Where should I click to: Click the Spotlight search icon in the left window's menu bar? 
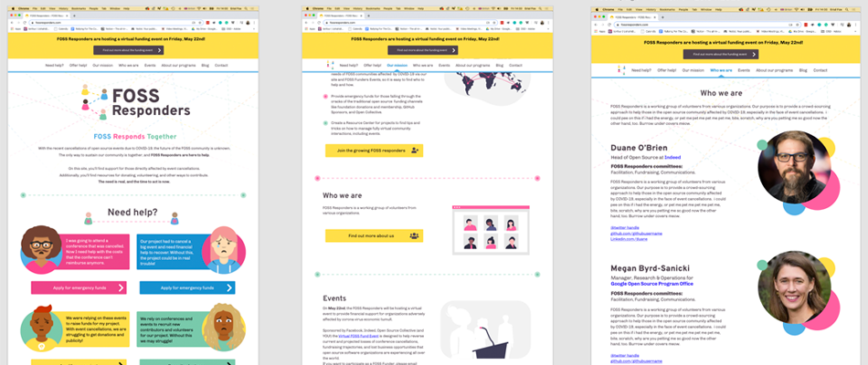coord(248,9)
